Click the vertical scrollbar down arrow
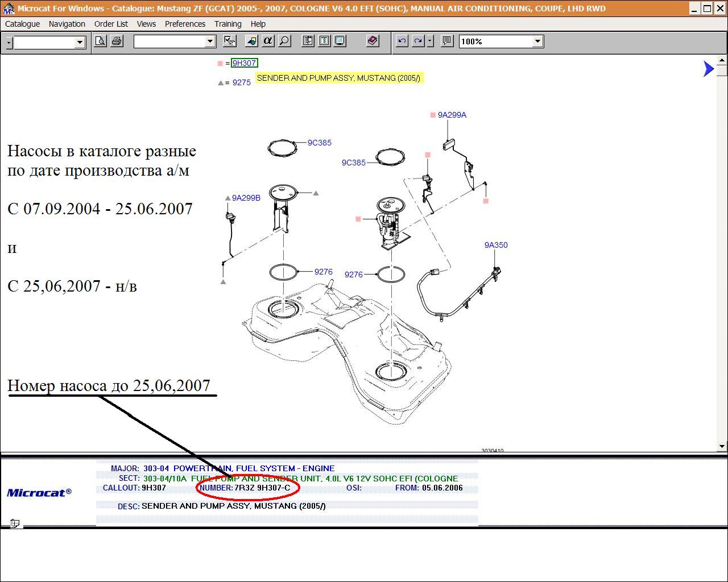Image resolution: width=728 pixels, height=582 pixels. click(x=722, y=447)
